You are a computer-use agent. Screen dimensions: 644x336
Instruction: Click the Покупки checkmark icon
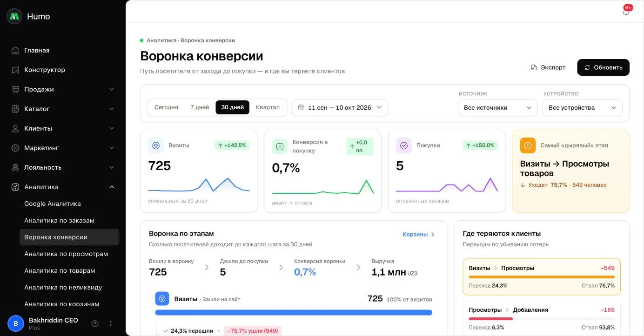tap(404, 145)
